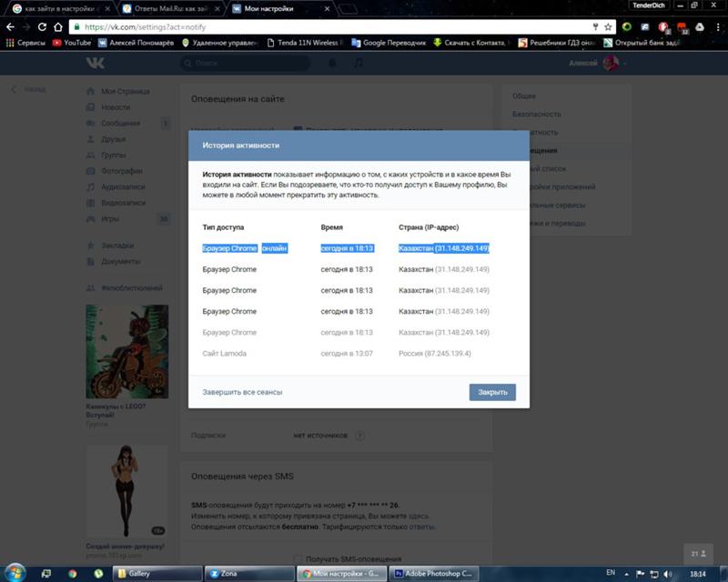The height and width of the screenshot is (582, 728).
Task: Open the Скачать с Контакта bookmark
Action: pos(470,43)
